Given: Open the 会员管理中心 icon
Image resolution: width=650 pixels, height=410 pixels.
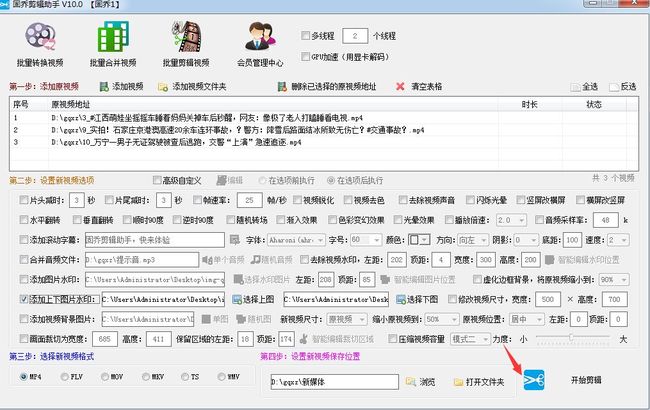Looking at the screenshot, I should [x=260, y=36].
